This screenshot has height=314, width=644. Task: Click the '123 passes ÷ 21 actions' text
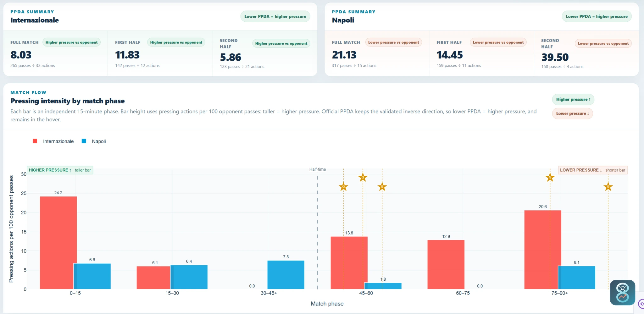coord(242,67)
